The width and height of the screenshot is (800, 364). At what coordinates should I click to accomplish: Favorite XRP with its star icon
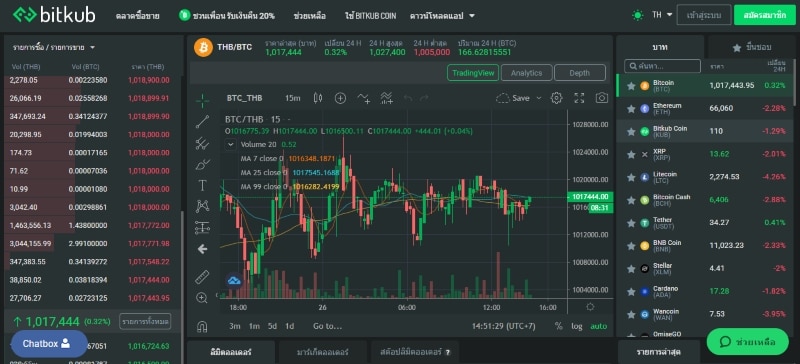pos(631,154)
